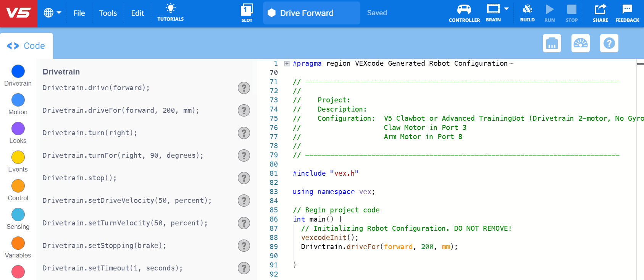Open the File menu

pos(79,13)
